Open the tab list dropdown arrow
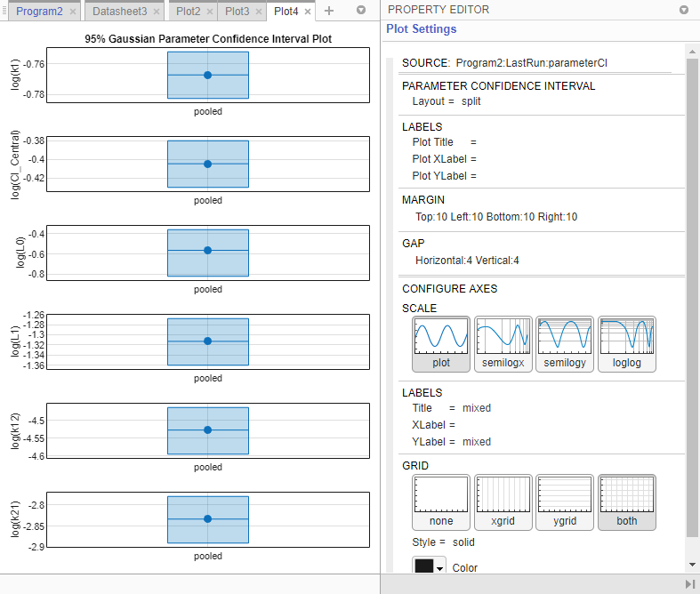The height and width of the screenshot is (594, 700). (x=361, y=11)
